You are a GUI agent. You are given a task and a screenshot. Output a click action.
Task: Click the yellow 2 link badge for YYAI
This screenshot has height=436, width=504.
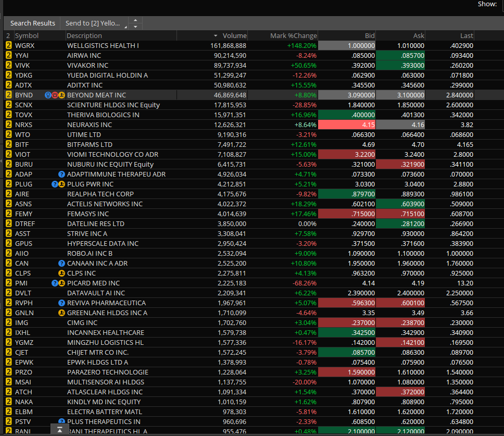(x=9, y=56)
